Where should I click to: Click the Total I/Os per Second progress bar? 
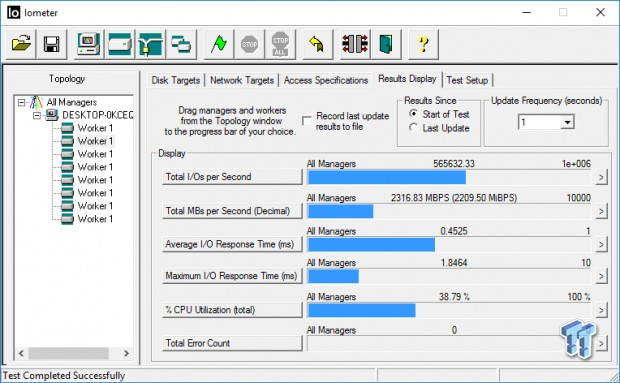coord(449,177)
